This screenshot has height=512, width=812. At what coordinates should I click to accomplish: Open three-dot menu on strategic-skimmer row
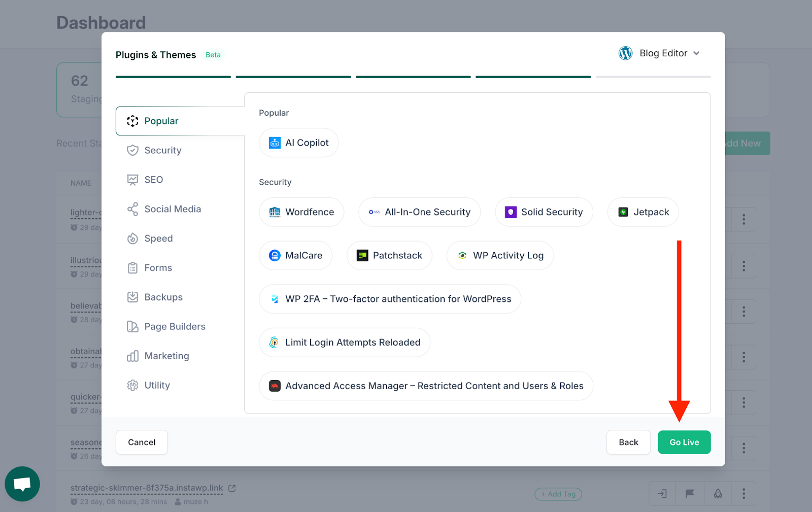coord(744,494)
